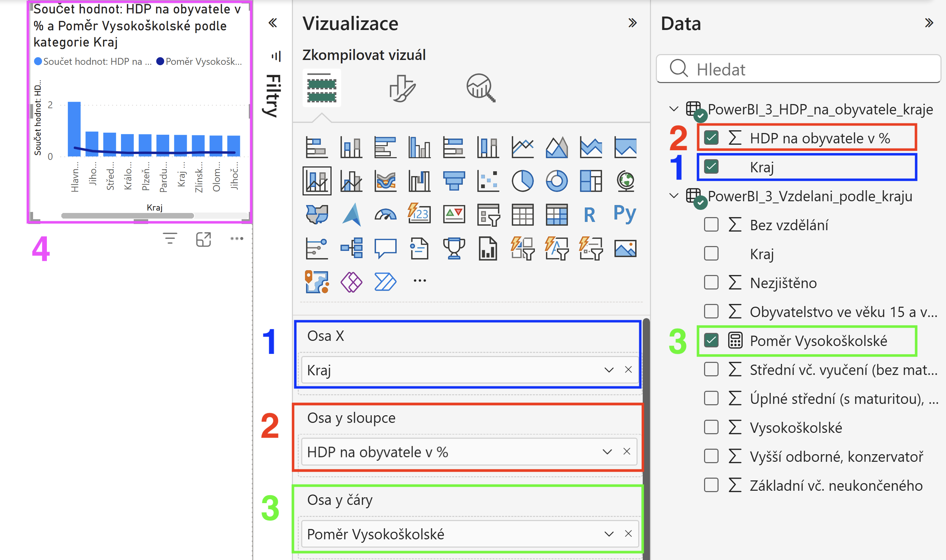Collapse the Data pane

tap(929, 23)
